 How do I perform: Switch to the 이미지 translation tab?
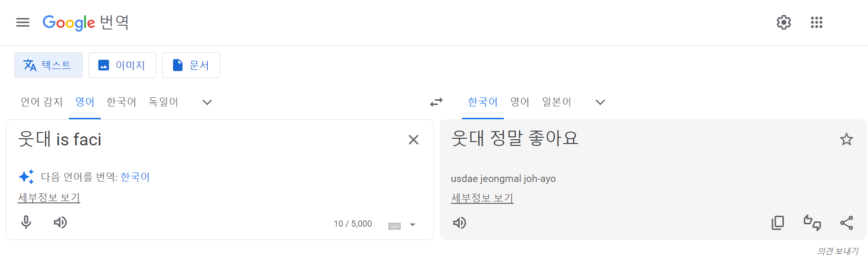122,65
